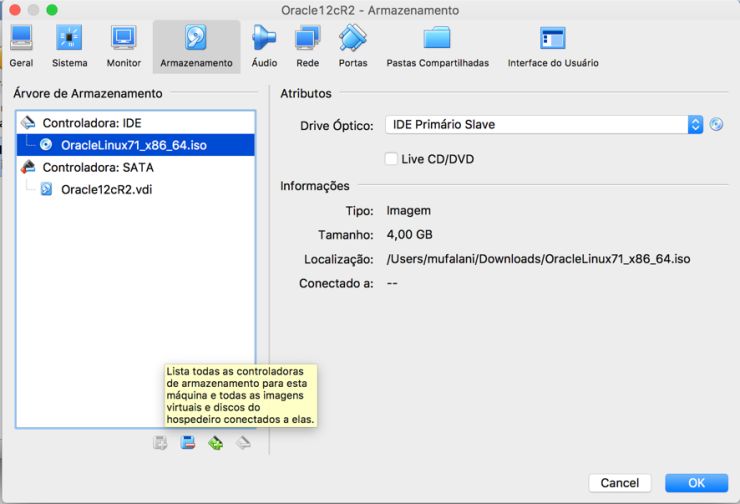This screenshot has width=740, height=504.
Task: Select the Armazenamento settings section
Action: (196, 46)
